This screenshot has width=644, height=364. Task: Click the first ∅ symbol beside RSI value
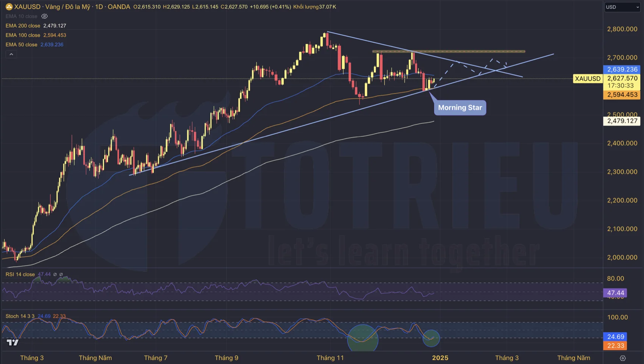tap(55, 274)
